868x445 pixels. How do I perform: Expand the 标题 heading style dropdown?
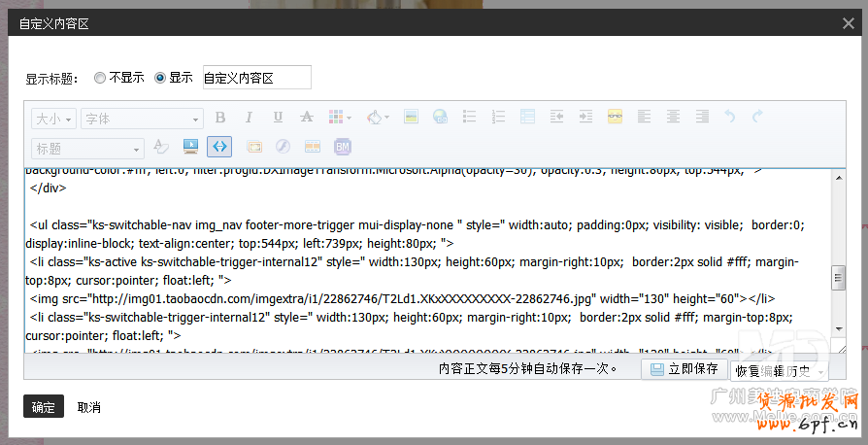point(87,149)
